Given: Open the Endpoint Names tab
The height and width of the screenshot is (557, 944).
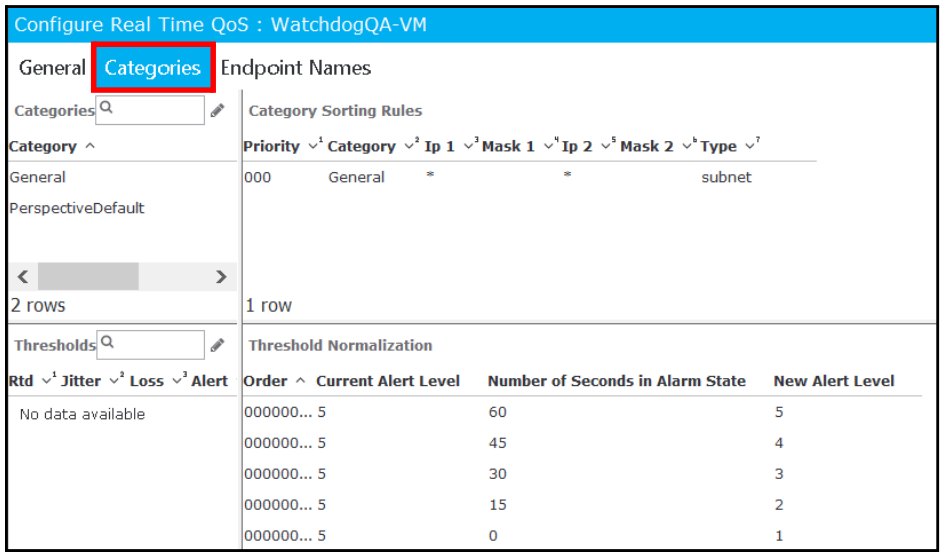Looking at the screenshot, I should point(296,67).
